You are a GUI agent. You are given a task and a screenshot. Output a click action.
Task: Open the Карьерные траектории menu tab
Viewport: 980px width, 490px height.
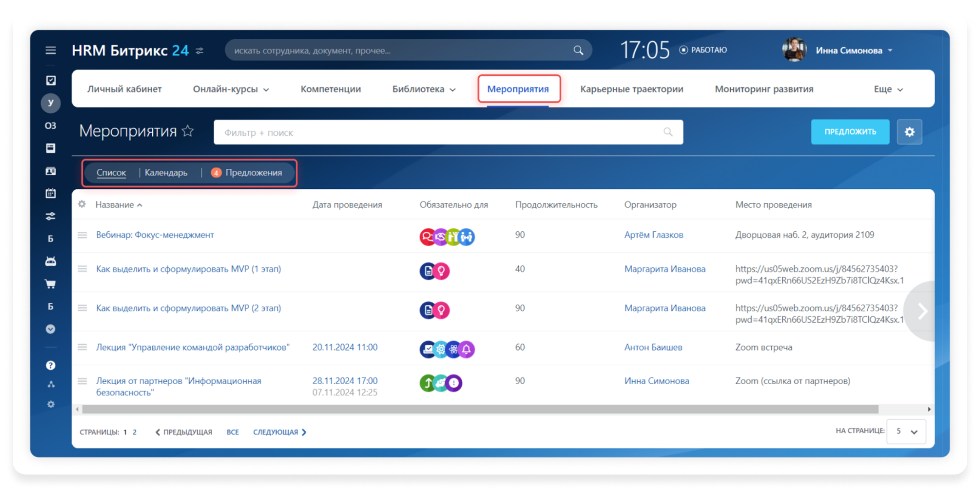pyautogui.click(x=631, y=89)
